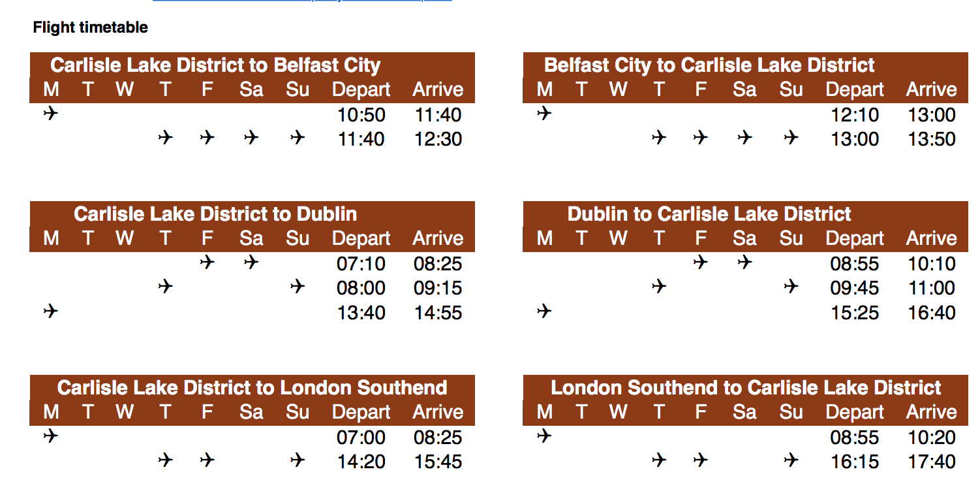Select Friday plane icon for 16:15 Southend departure
Viewport: 980px width, 495px height.
[x=701, y=460]
